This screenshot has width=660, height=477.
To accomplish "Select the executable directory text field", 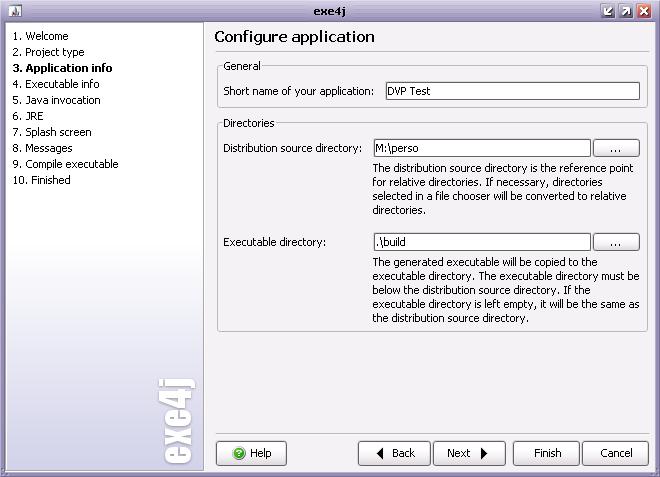I will [482, 242].
